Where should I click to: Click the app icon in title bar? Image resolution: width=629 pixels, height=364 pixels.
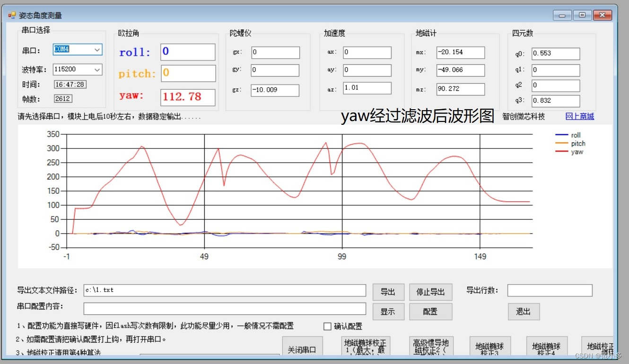12,15
